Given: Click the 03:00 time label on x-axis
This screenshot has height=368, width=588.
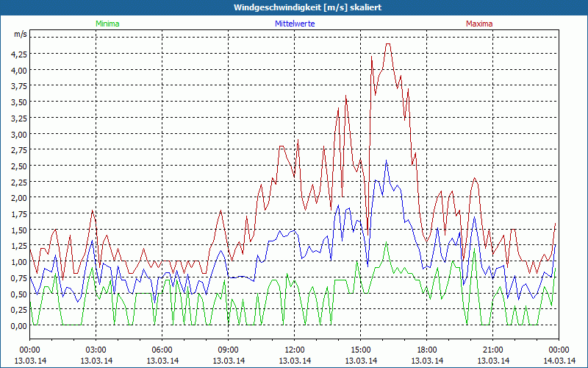Looking at the screenshot, I should pos(96,350).
